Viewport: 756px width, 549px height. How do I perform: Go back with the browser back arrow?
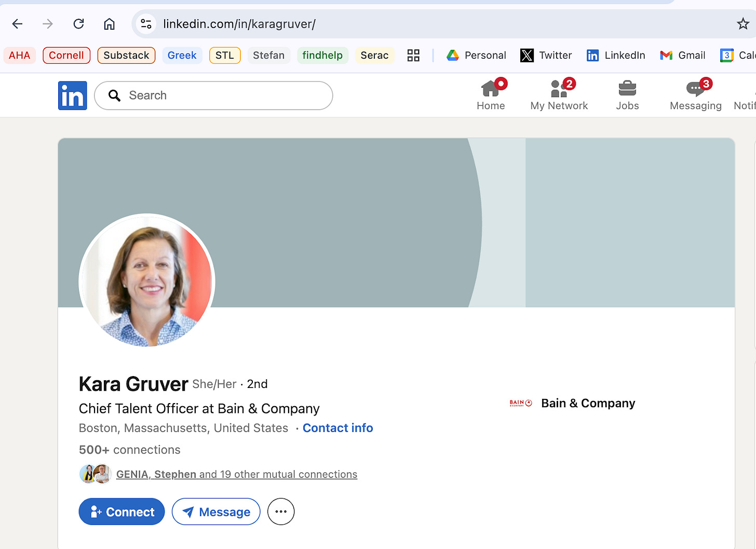(x=17, y=24)
